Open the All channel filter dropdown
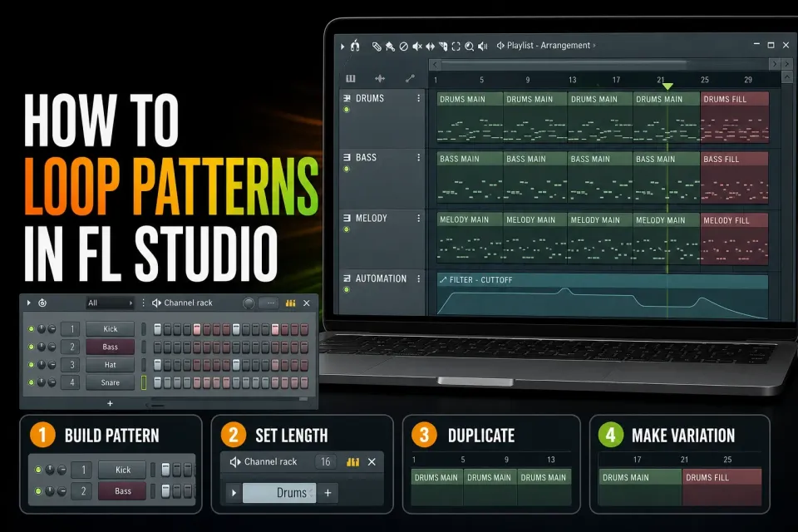Viewport: 798px width, 532px height. click(x=110, y=303)
